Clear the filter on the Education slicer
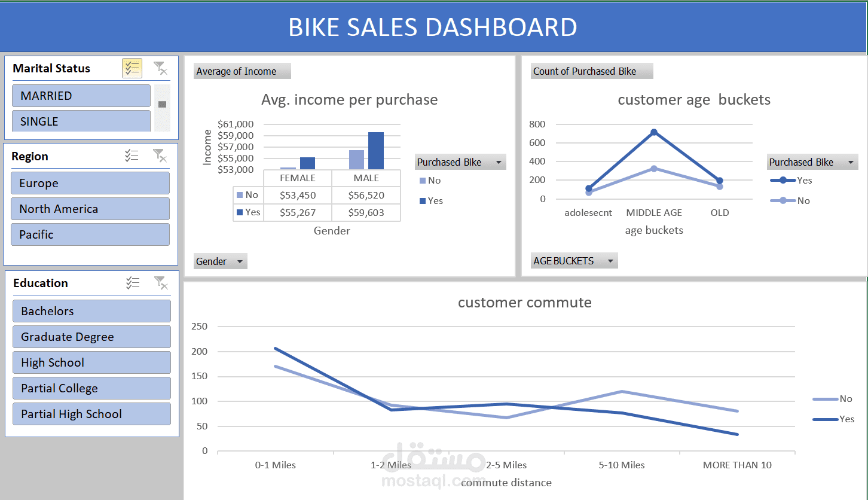868x500 pixels. click(160, 282)
